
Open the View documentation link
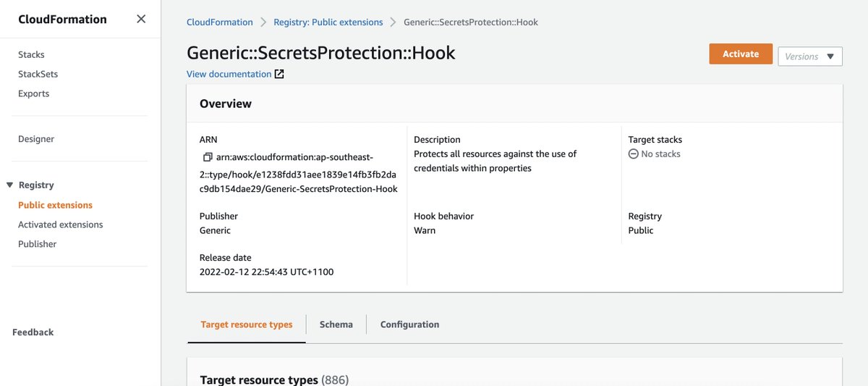(x=229, y=74)
